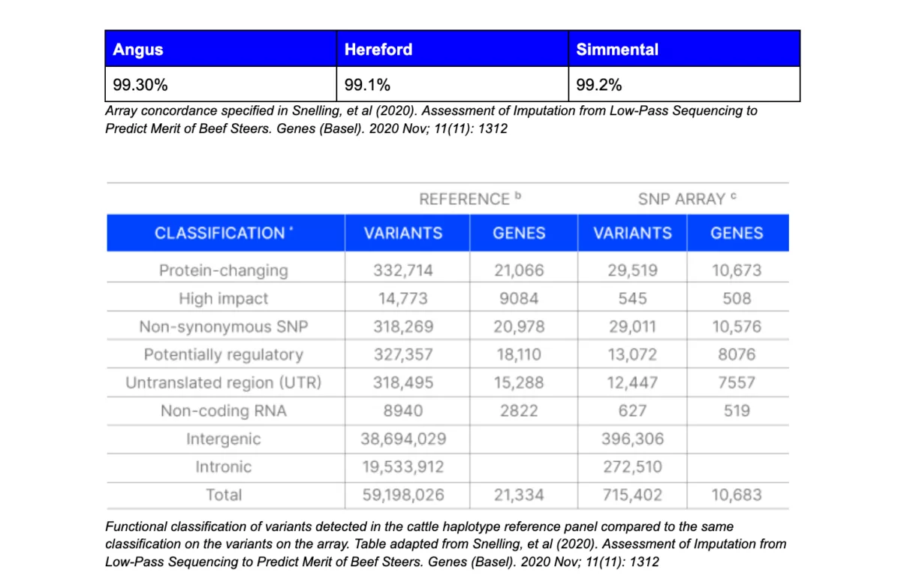The height and width of the screenshot is (588, 901).
Task: Click the Intergenic reference value 38,694,029
Action: click(x=403, y=439)
